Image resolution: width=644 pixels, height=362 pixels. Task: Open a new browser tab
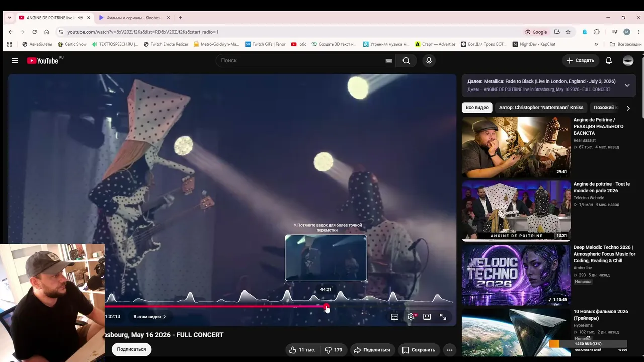180,18
